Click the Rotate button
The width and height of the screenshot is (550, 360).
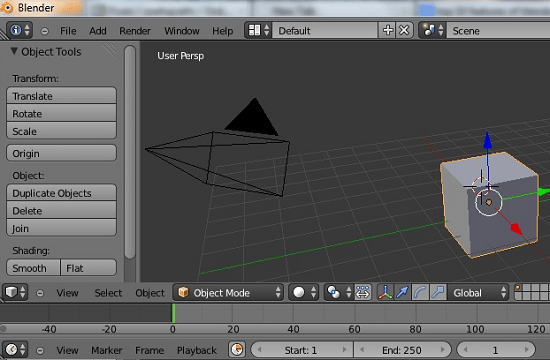point(61,113)
